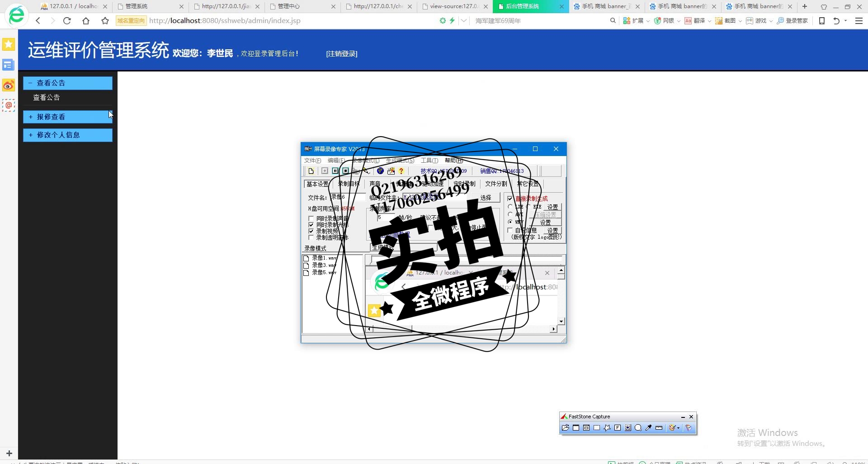The height and width of the screenshot is (464, 868).
Task: Open the browser hamburger menu
Action: click(x=859, y=21)
